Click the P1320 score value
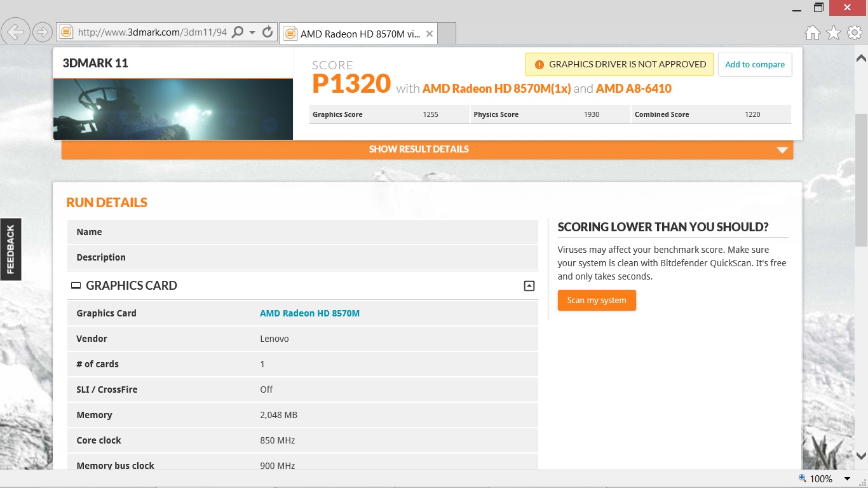The image size is (868, 488). (x=351, y=83)
